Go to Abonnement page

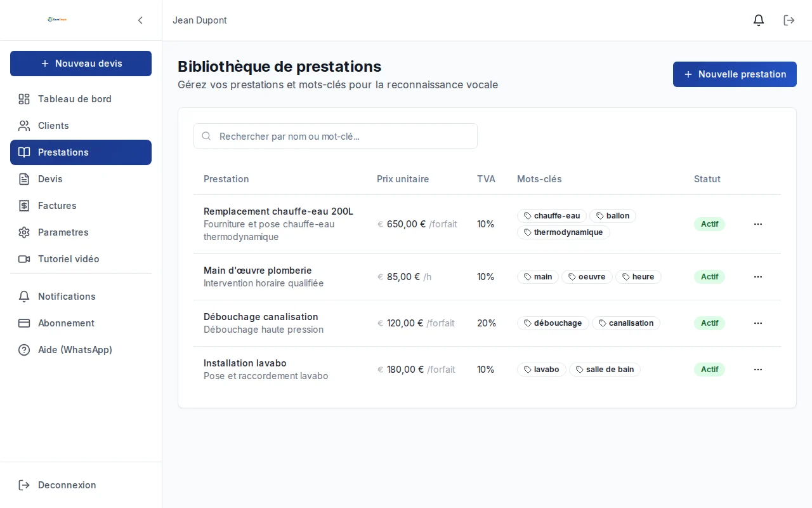pyautogui.click(x=81, y=323)
